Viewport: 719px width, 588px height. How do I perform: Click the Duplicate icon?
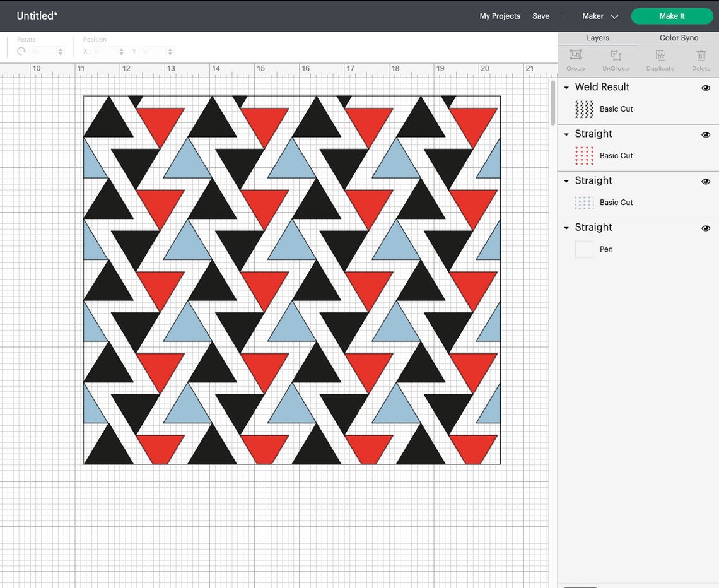660,56
